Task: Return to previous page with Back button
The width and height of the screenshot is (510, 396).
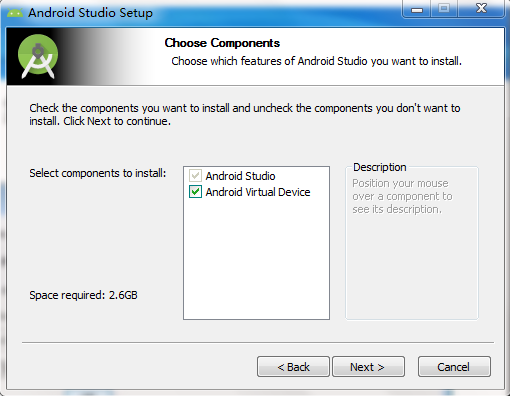Action: click(293, 367)
